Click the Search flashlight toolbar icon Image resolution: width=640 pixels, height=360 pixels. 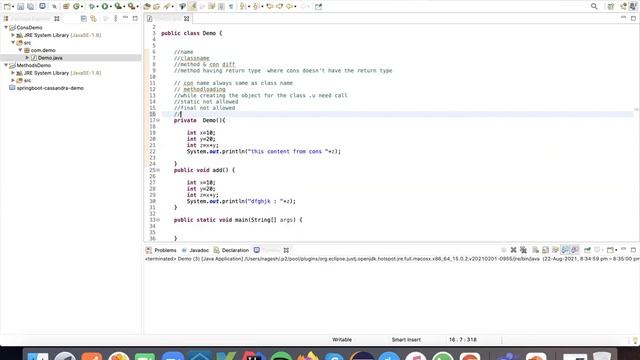pos(167,6)
